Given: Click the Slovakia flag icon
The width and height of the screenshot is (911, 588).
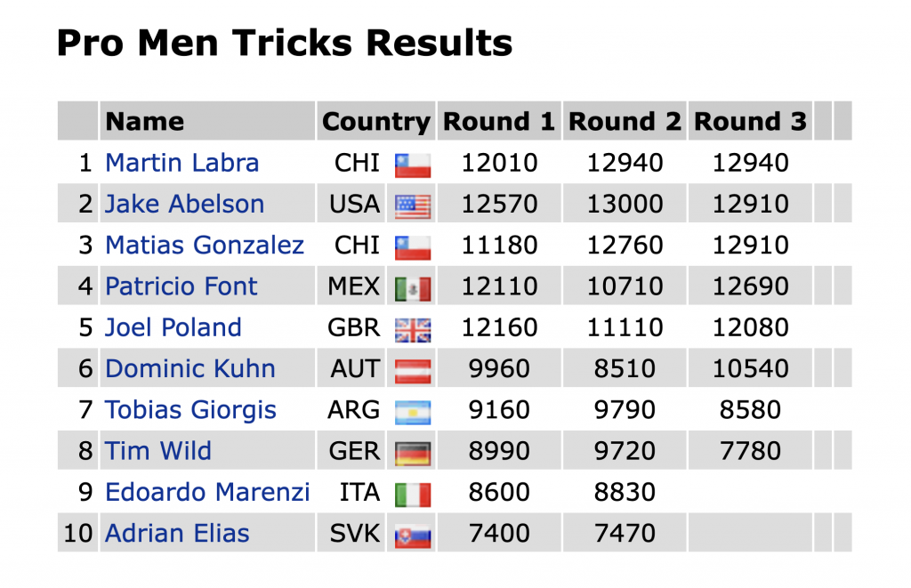Looking at the screenshot, I should [x=413, y=536].
